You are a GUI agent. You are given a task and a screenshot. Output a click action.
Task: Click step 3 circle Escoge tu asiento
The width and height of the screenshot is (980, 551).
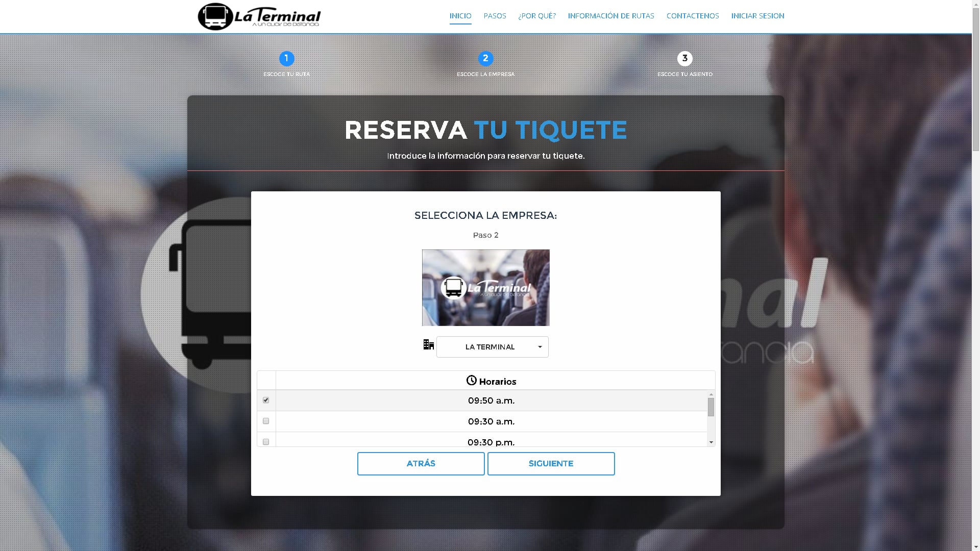pyautogui.click(x=684, y=59)
